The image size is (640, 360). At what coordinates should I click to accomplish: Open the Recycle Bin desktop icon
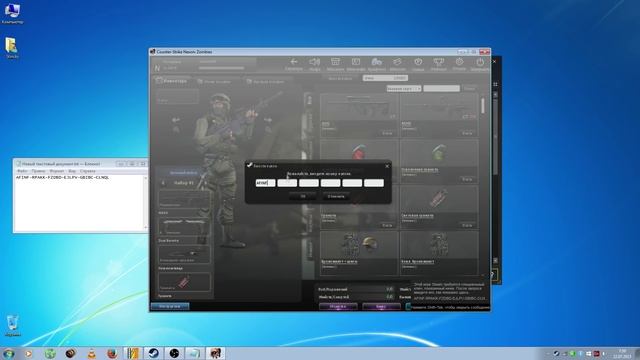pyautogui.click(x=12, y=325)
